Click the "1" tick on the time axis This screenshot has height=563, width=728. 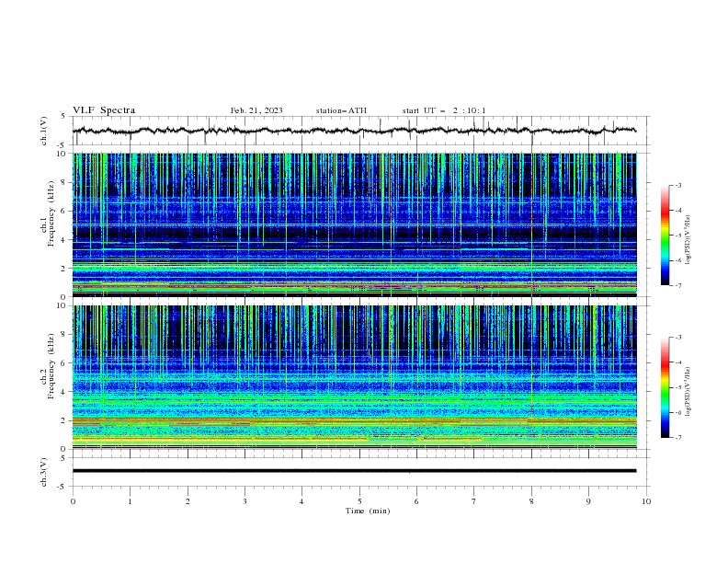coord(130,501)
